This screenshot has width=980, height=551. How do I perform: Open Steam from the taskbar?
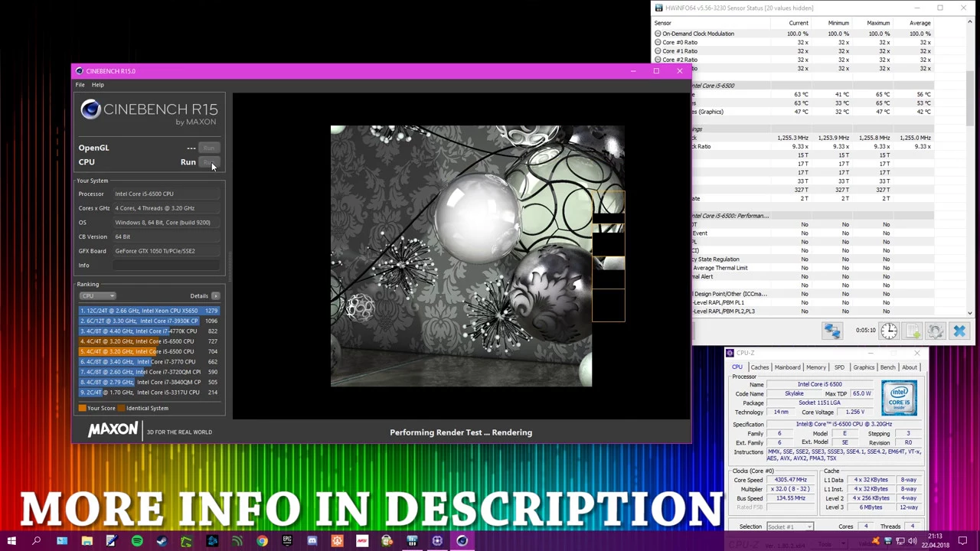(162, 541)
